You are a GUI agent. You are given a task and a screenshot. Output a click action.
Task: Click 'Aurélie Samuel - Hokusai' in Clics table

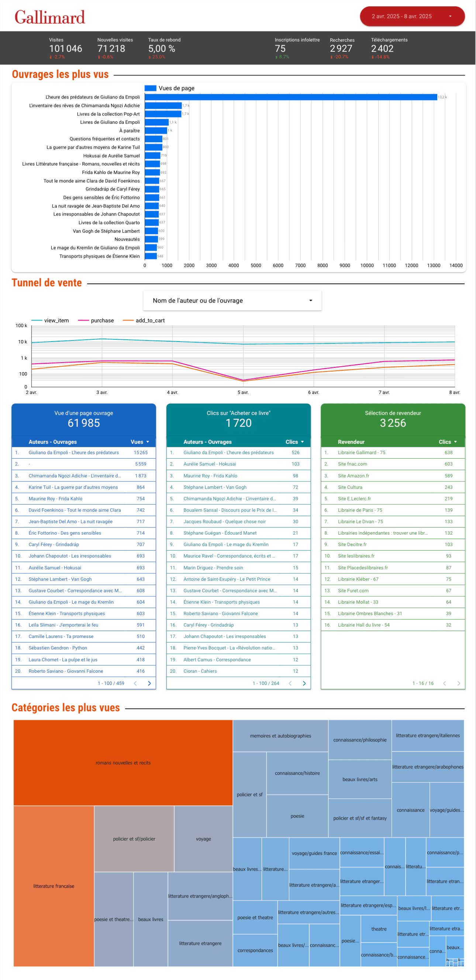pyautogui.click(x=238, y=464)
